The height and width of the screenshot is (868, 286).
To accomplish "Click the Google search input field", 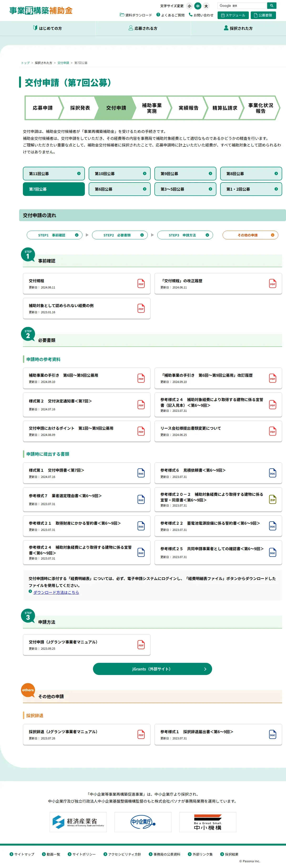I will click(x=242, y=5).
